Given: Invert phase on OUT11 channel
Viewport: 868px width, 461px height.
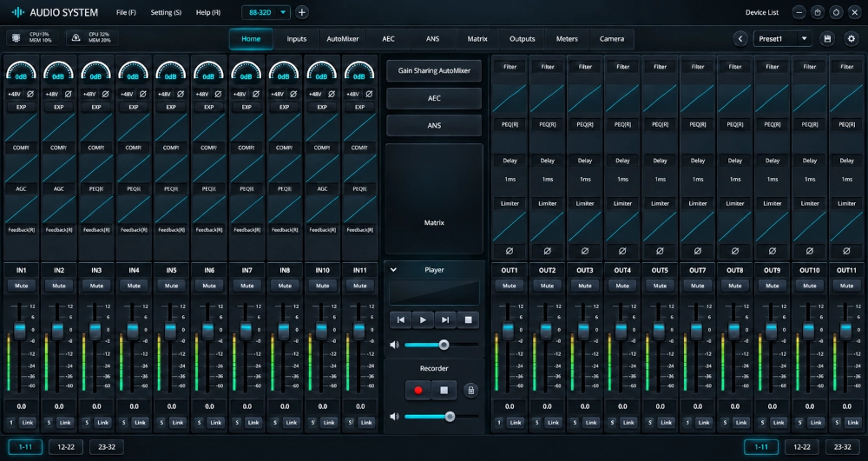Looking at the screenshot, I should point(846,251).
